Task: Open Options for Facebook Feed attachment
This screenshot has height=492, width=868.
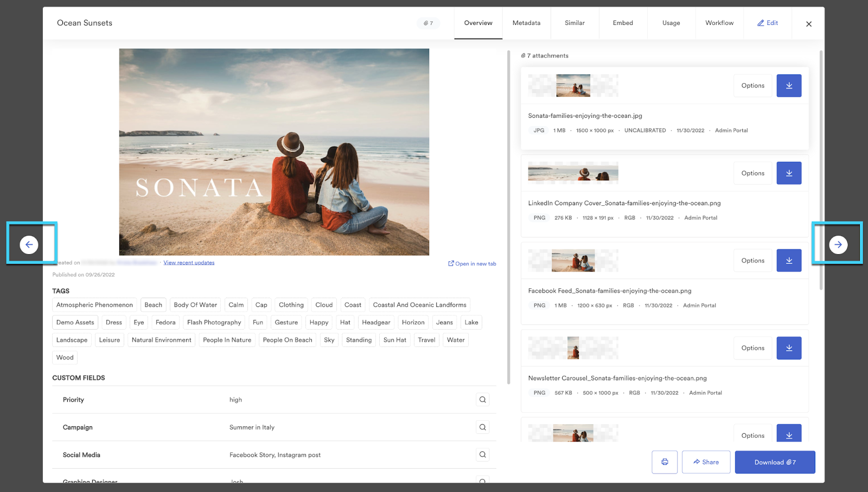Action: pos(753,261)
